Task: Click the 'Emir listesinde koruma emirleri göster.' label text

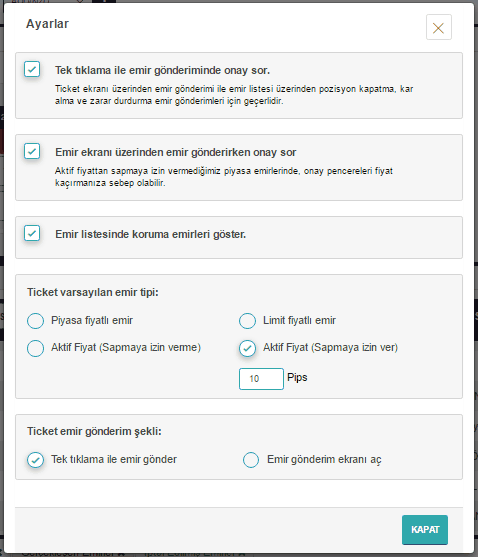Action: tap(151, 234)
